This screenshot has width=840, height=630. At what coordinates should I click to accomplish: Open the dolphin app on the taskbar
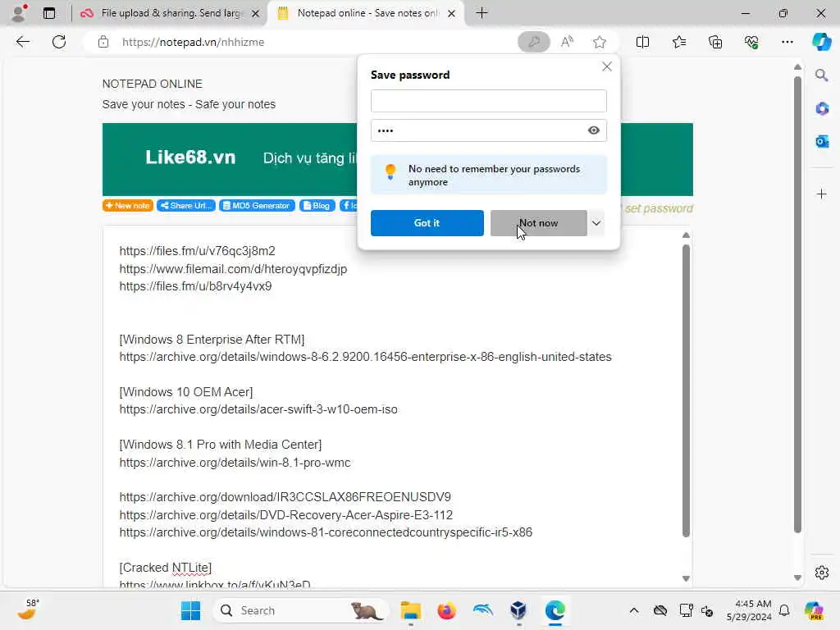point(482,610)
